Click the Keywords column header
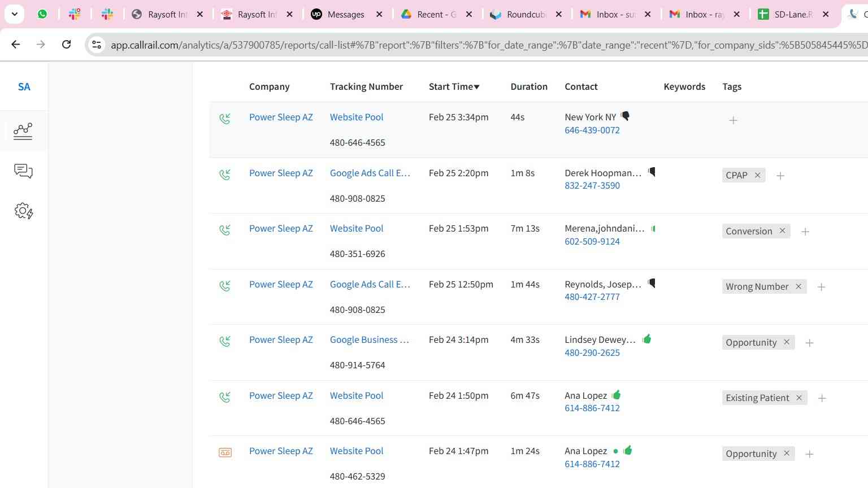 pos(684,86)
